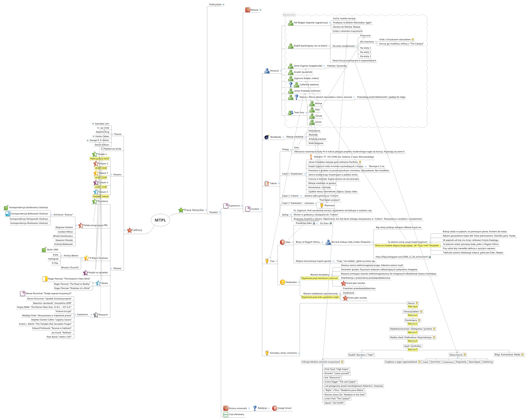
Task: Select the Lektury main topic
Action: (x=137, y=230)
